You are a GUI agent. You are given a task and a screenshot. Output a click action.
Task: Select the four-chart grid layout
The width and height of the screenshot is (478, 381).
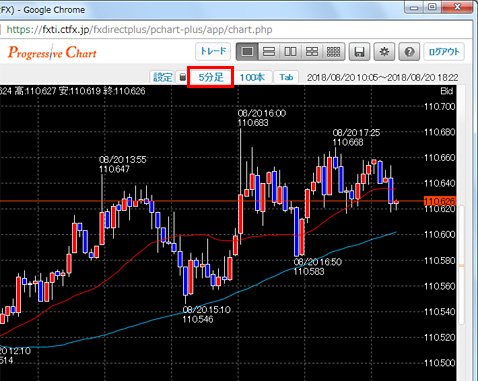click(x=312, y=52)
